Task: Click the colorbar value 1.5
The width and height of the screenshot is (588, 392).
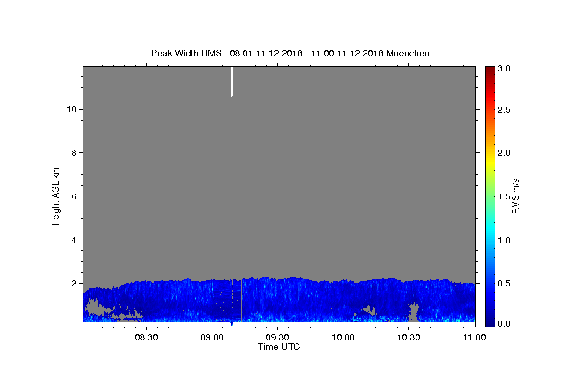Action: (x=504, y=196)
